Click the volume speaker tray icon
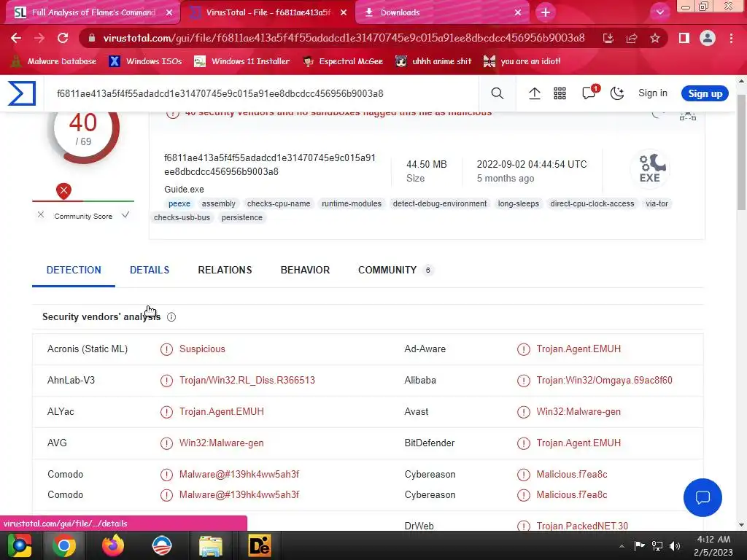Image resolution: width=747 pixels, height=560 pixels. pyautogui.click(x=675, y=545)
